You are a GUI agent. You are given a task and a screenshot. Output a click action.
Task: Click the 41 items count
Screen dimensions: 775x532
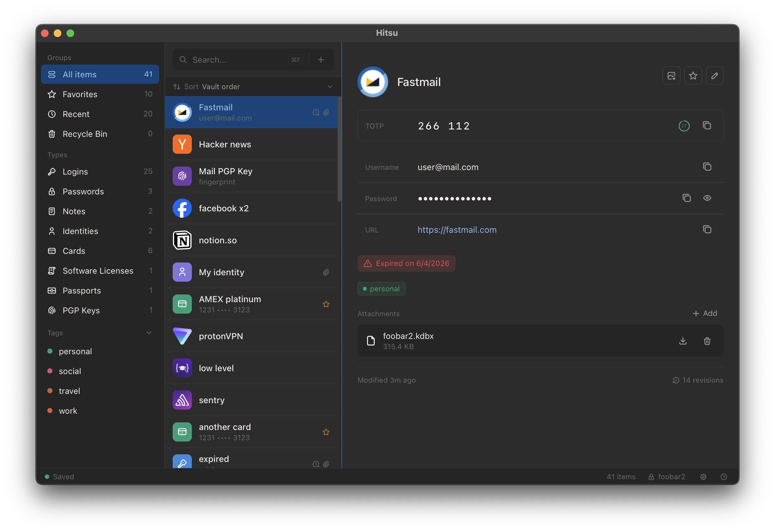coord(621,477)
